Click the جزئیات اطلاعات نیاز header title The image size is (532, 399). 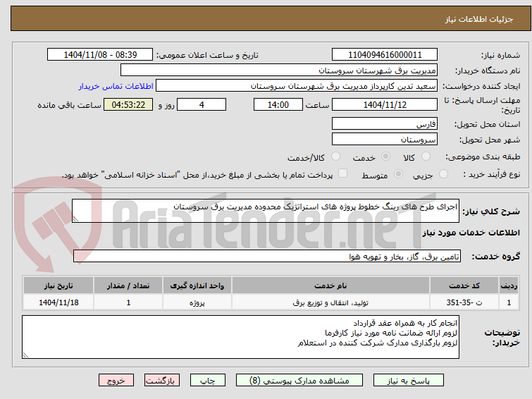click(x=478, y=19)
